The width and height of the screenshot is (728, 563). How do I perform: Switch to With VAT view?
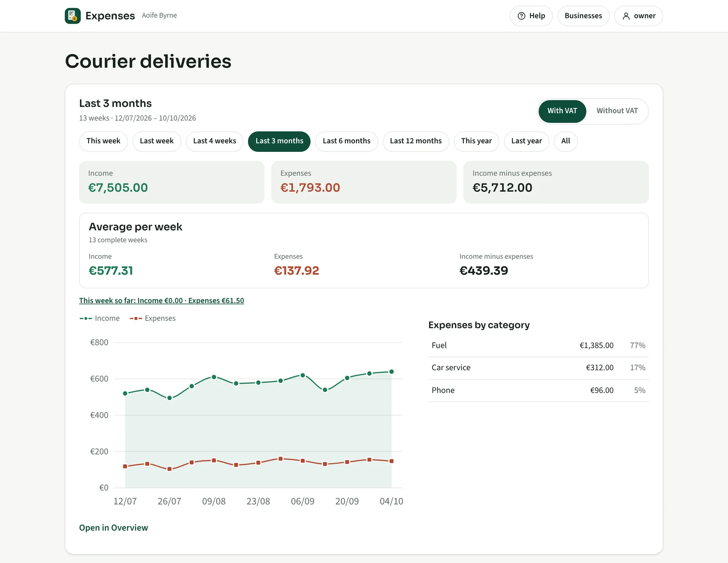click(562, 111)
